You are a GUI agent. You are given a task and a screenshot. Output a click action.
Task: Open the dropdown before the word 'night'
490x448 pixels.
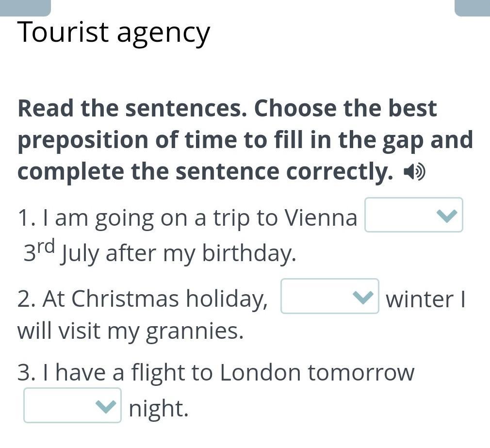point(72,405)
